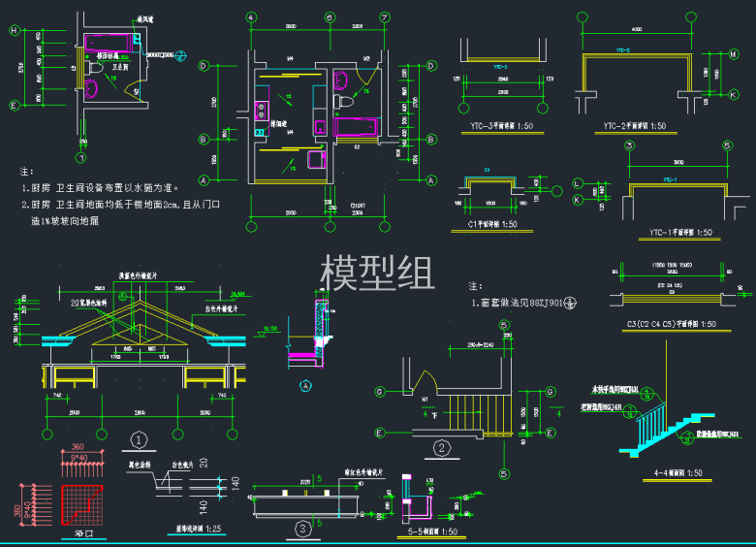Select the "木扶手选用" handrail note in section 4-4
This screenshot has width=756, height=547.
click(x=615, y=389)
